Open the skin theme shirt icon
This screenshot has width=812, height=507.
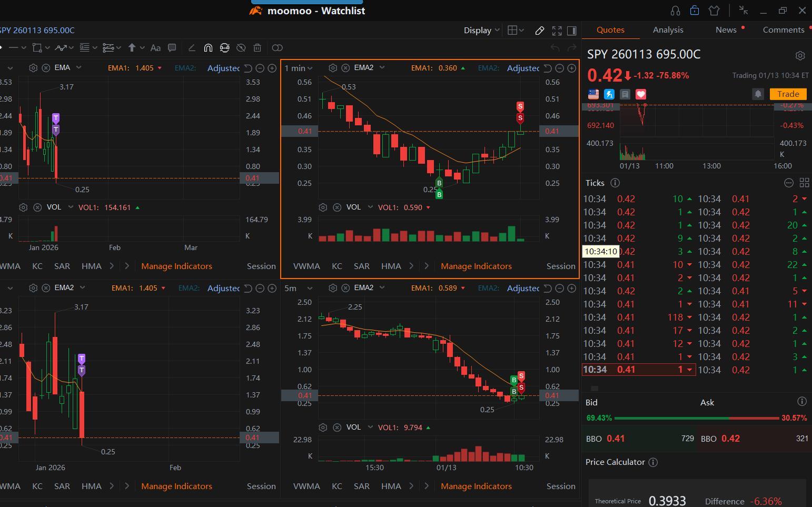click(714, 11)
